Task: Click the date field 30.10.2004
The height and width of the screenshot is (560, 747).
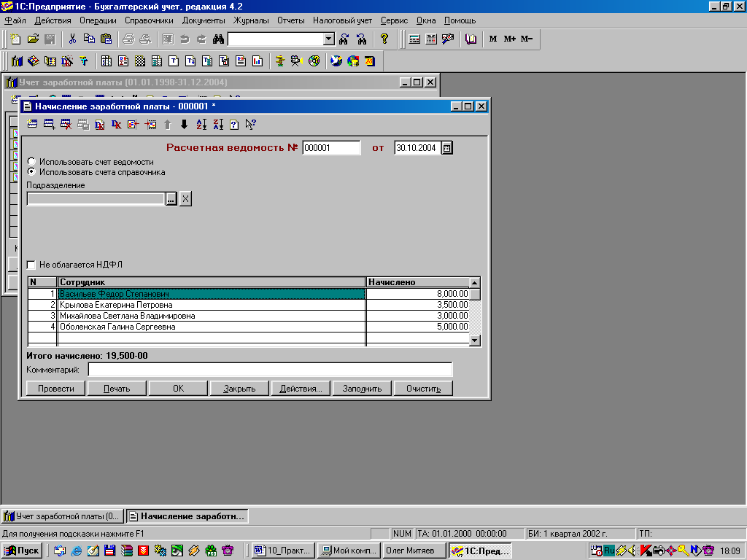Action: click(417, 147)
